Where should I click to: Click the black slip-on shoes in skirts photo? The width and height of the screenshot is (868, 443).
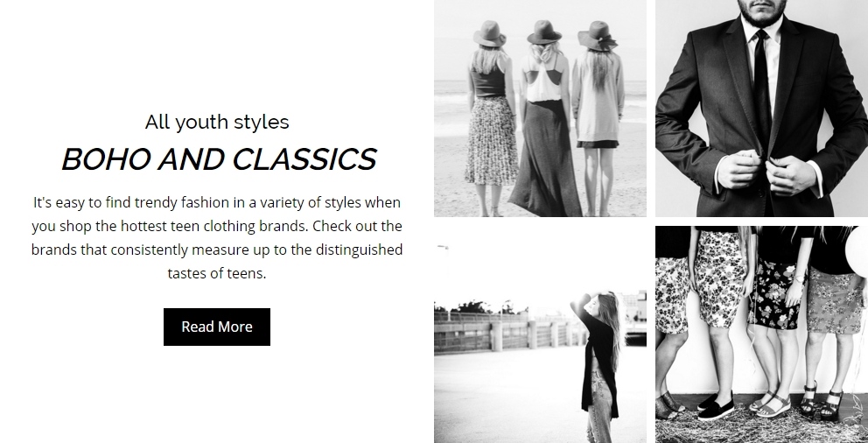pyautogui.click(x=716, y=407)
